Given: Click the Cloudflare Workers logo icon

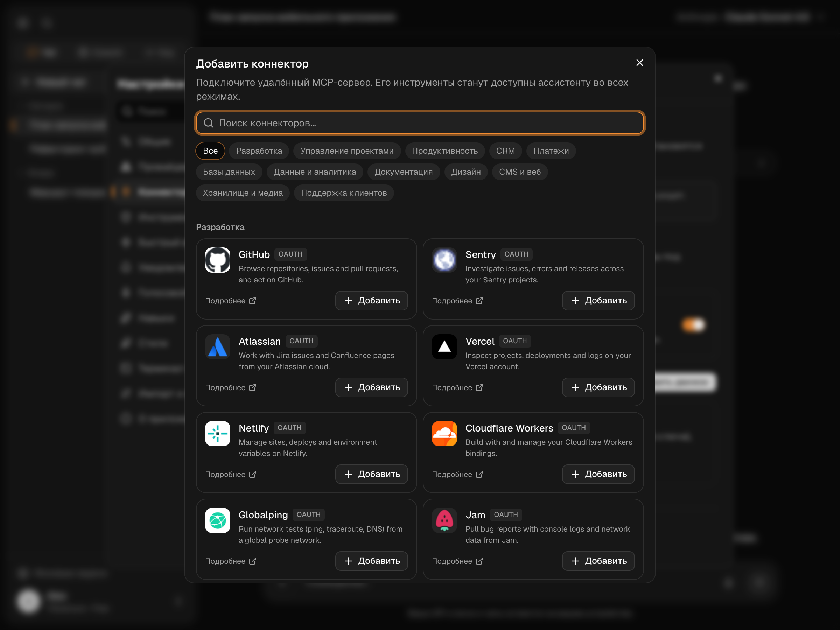Looking at the screenshot, I should 444,434.
